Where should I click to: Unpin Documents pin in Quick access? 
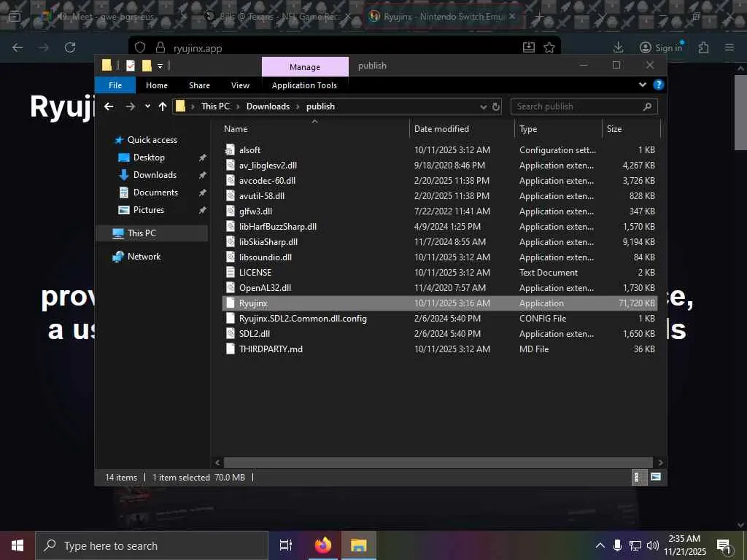coord(203,192)
